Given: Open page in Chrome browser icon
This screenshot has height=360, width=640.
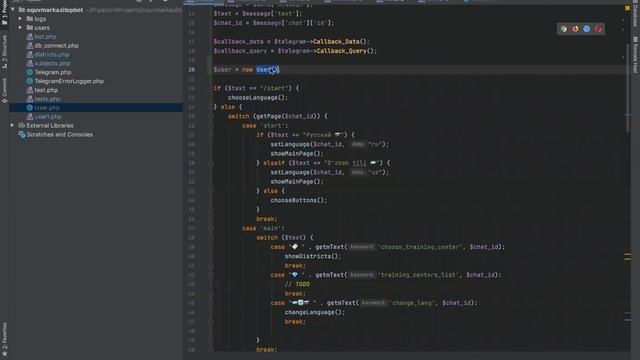Looking at the screenshot, I should [564, 29].
